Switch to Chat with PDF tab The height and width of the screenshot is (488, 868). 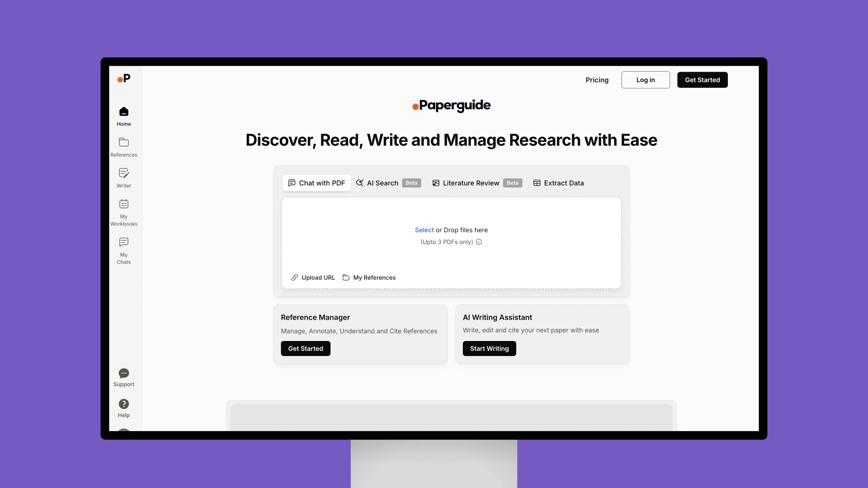click(x=316, y=183)
